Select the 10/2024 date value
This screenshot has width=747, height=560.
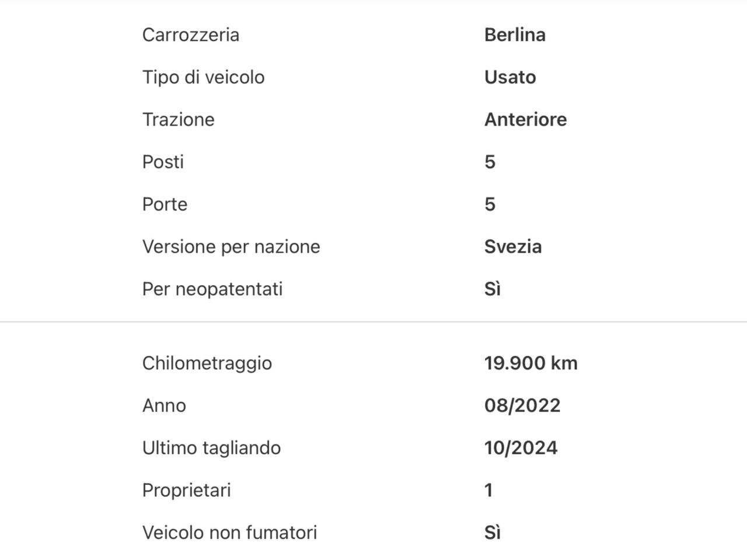pos(521,448)
